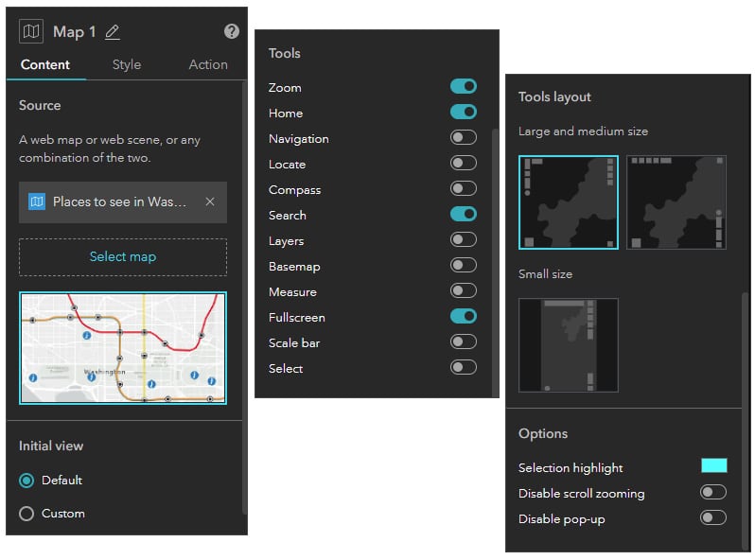Open the help question mark icon

232,31
